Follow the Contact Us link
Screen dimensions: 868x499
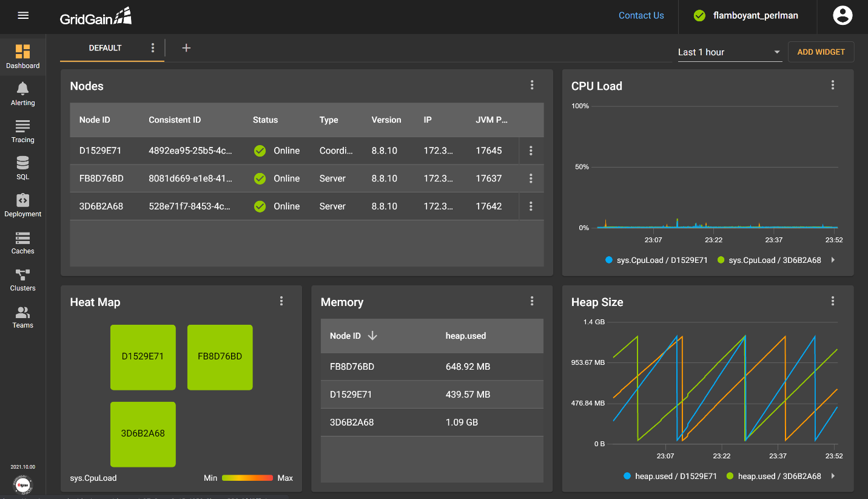click(641, 16)
